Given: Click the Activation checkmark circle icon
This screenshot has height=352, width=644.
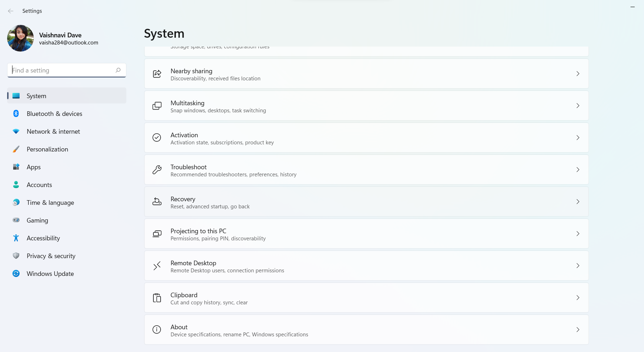Looking at the screenshot, I should (157, 138).
